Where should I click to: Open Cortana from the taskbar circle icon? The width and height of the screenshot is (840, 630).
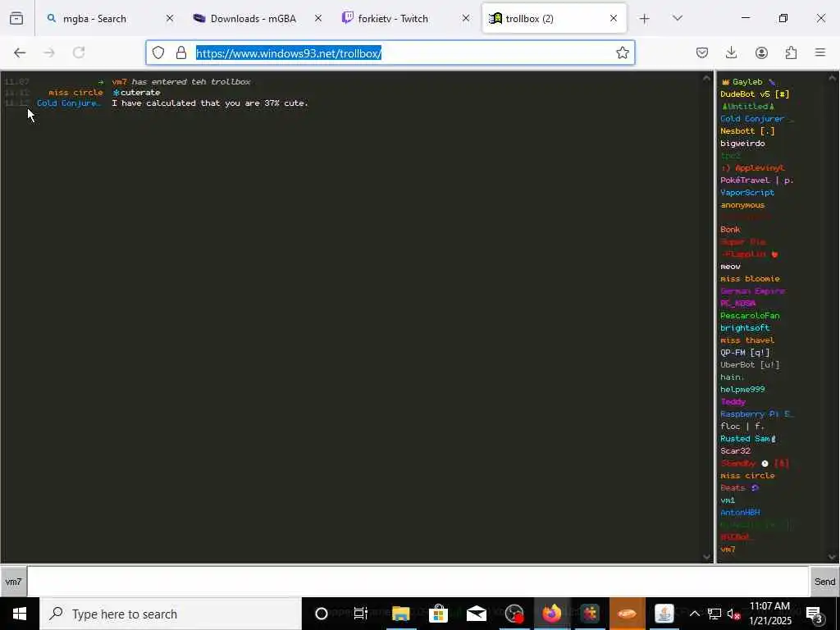[x=321, y=614]
